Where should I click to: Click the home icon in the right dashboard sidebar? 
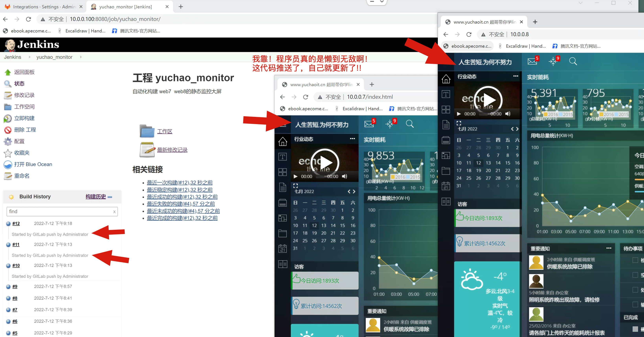446,79
